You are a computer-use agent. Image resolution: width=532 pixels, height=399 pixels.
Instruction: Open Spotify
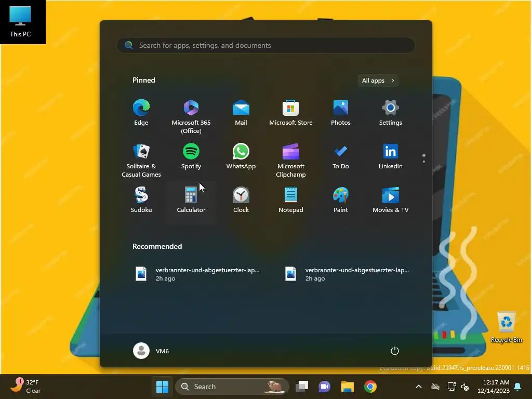click(191, 157)
